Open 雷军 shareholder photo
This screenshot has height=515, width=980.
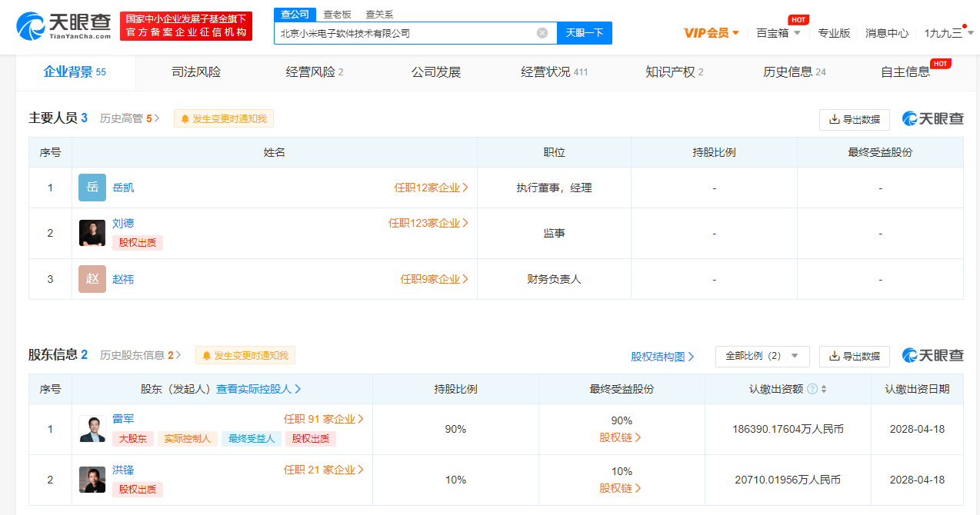pos(92,429)
